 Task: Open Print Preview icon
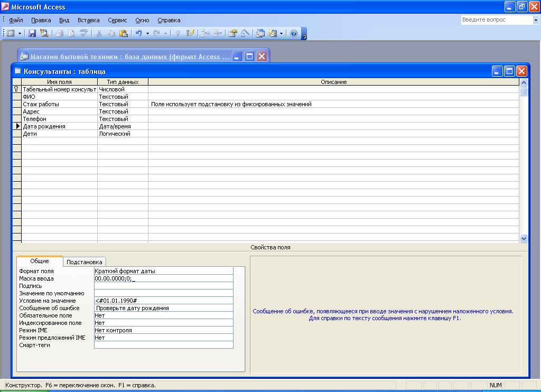point(71,33)
